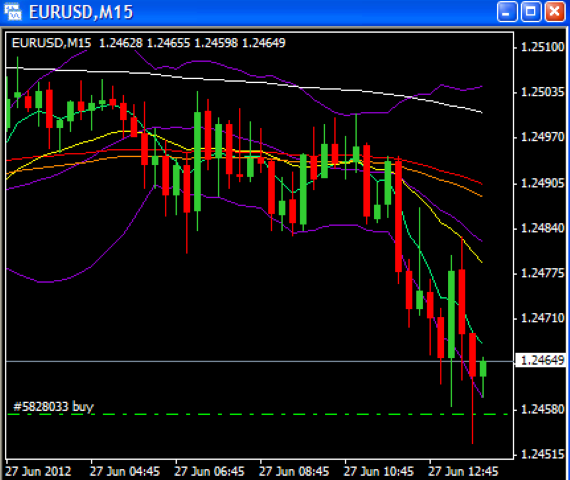The image size is (570, 480).
Task: Click the 27 Jun 04:45 time label
Action: [125, 471]
